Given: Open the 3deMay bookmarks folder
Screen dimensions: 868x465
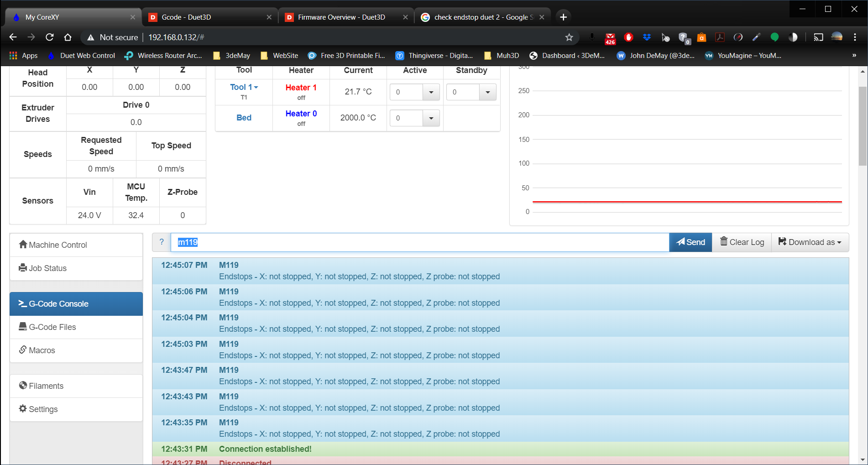Looking at the screenshot, I should [232, 56].
